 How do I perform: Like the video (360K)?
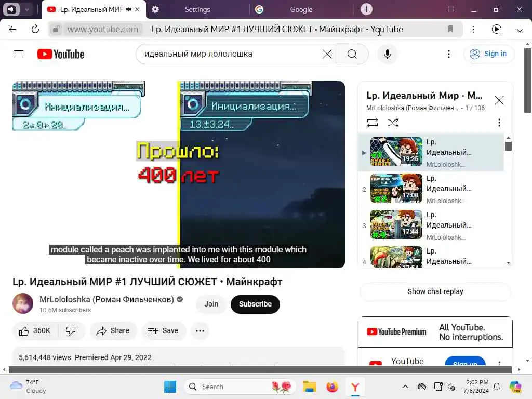[35, 331]
